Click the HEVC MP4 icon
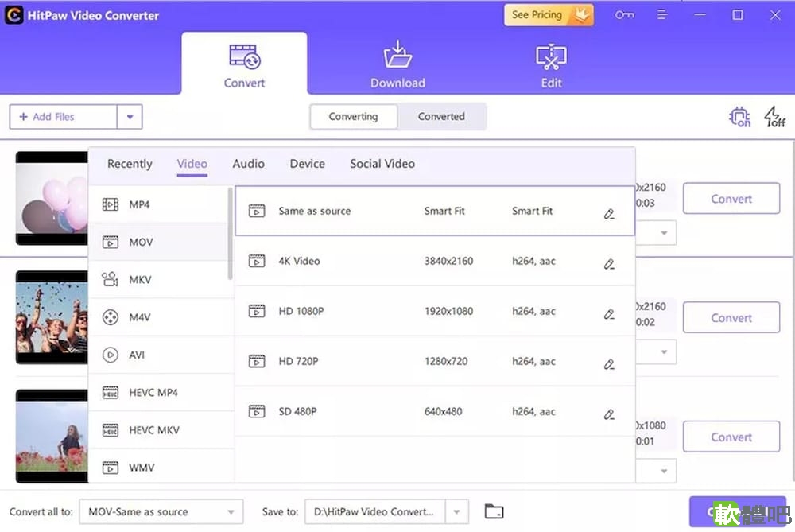 click(x=110, y=393)
